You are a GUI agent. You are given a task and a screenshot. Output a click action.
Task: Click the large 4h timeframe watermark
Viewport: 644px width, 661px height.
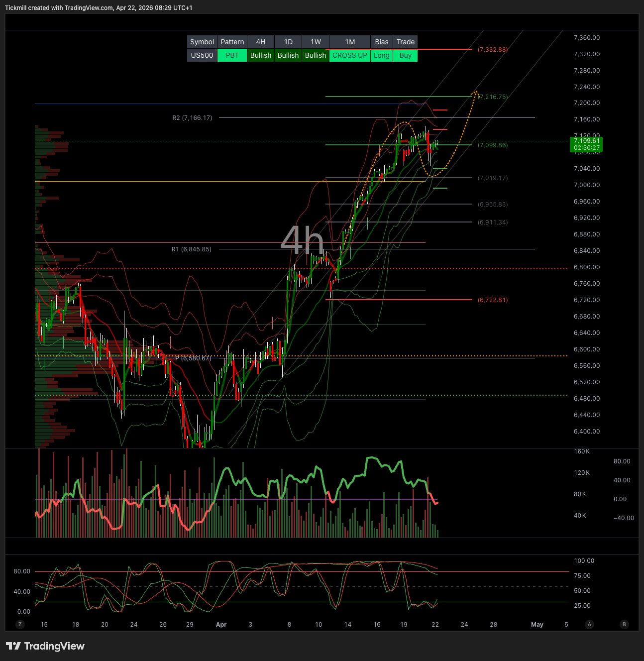(302, 240)
